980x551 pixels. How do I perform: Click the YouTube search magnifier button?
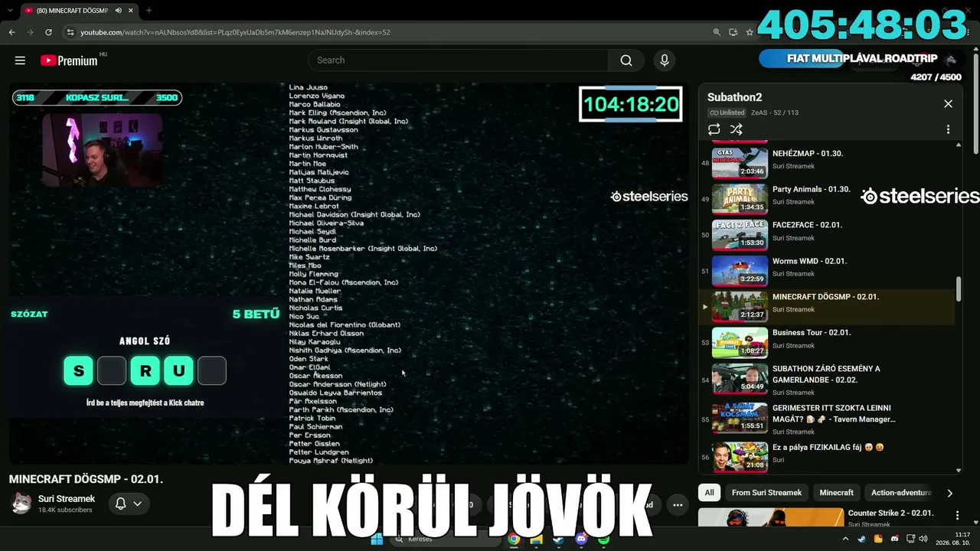coord(626,60)
